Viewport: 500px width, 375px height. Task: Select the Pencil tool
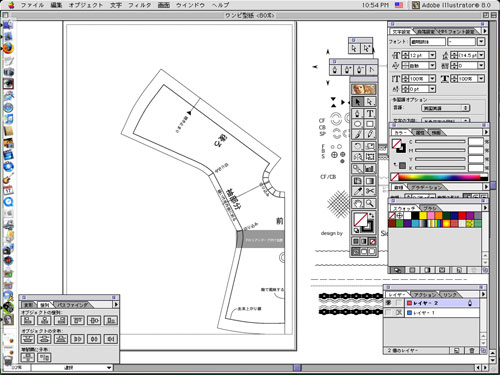point(370,134)
